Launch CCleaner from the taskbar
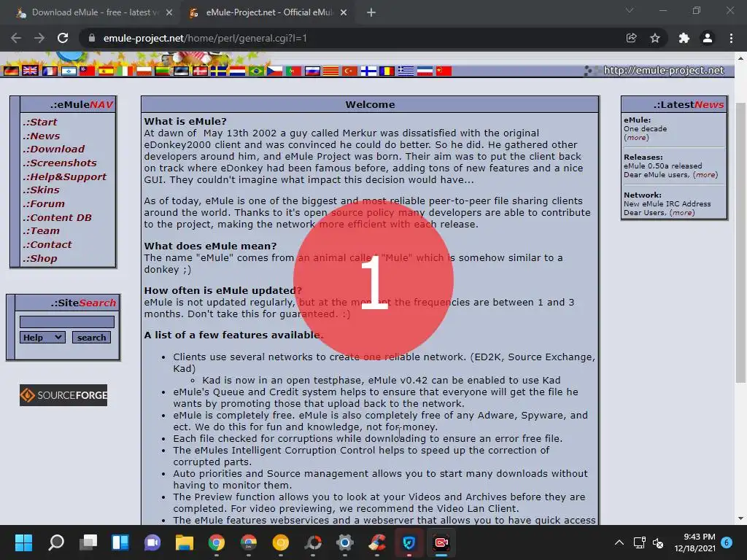The height and width of the screenshot is (560, 747). tap(377, 542)
